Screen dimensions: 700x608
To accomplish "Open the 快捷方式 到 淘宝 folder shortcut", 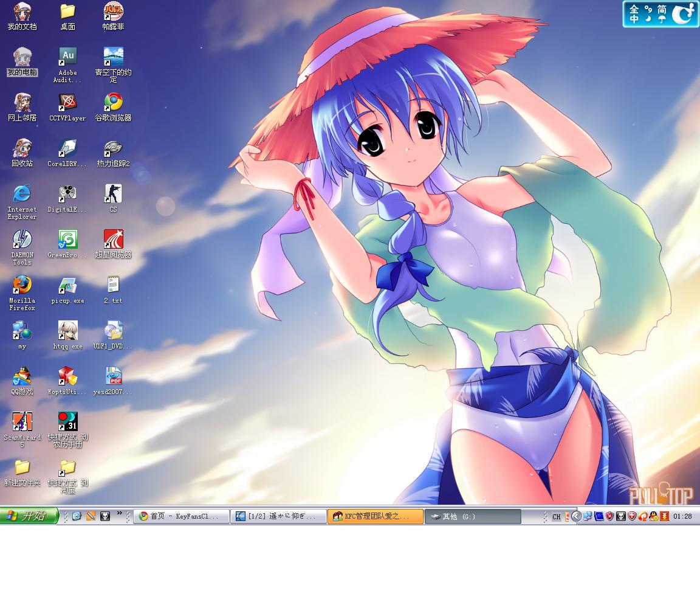I will [68, 476].
